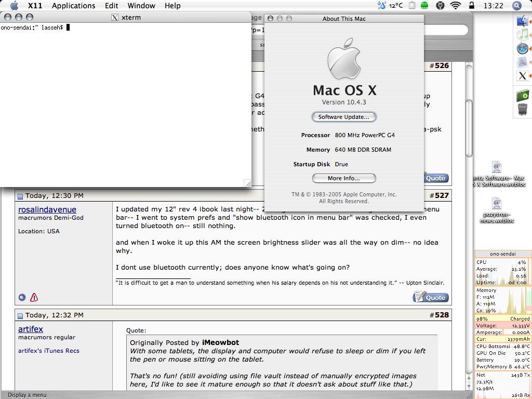Click the red report-post warning icon
The height and width of the screenshot is (399, 532).
[34, 298]
